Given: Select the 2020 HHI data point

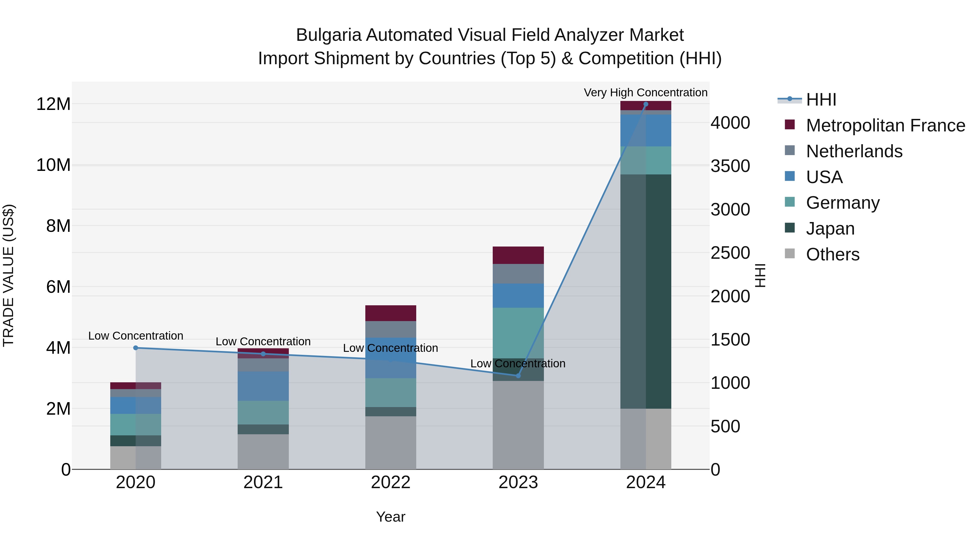Looking at the screenshot, I should point(136,348).
